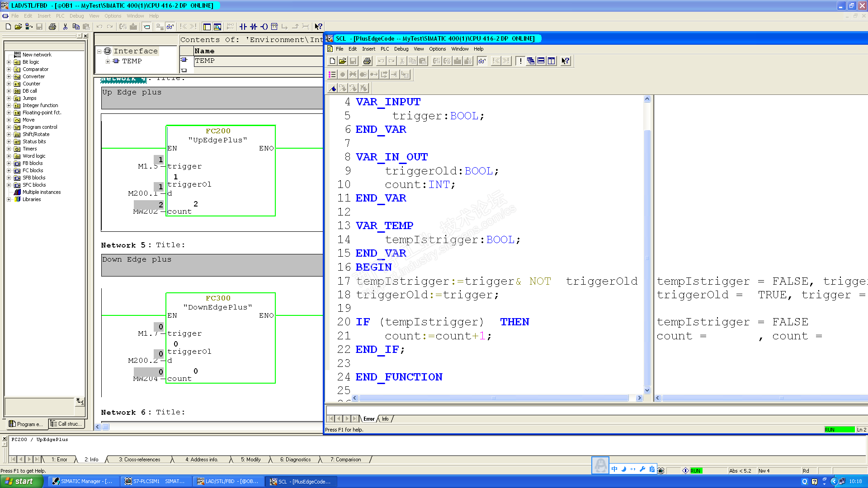The image size is (868, 488).
Task: Insert a normally closed contact
Action: (254, 27)
